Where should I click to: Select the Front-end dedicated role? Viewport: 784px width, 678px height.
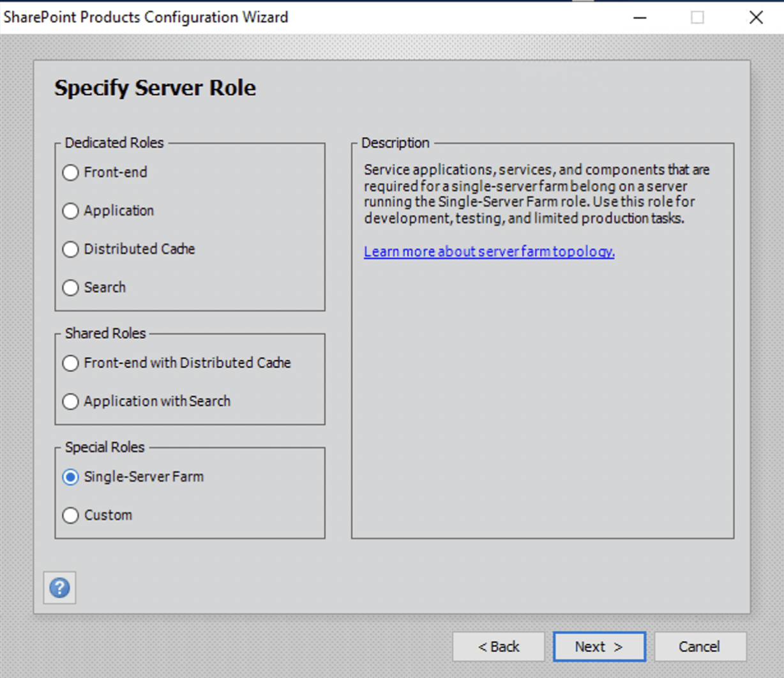71,172
